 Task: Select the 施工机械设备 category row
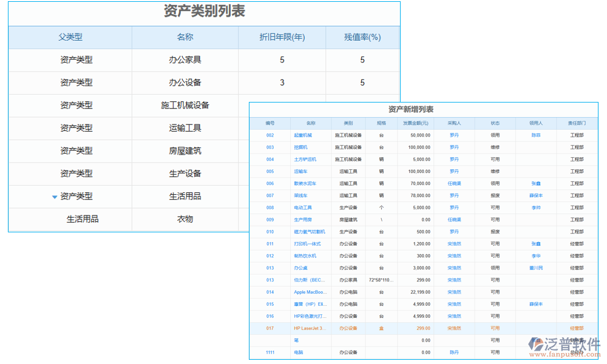pyautogui.click(x=185, y=106)
